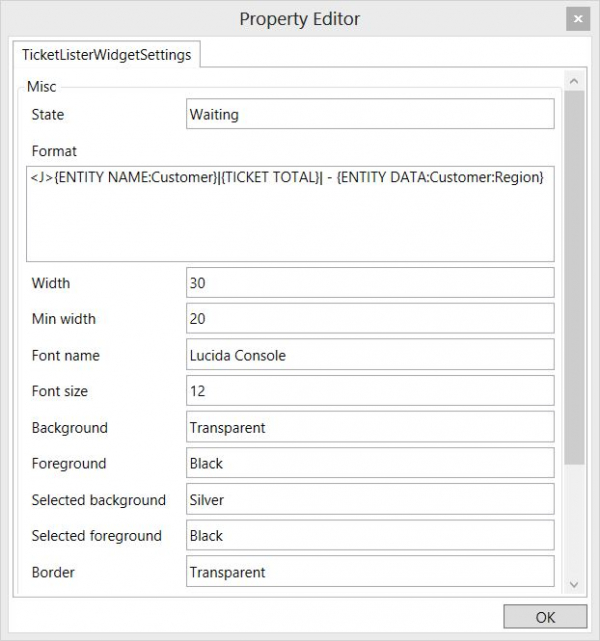Image resolution: width=600 pixels, height=641 pixels.
Task: Click the Border field showing Transparent
Action: [x=370, y=572]
